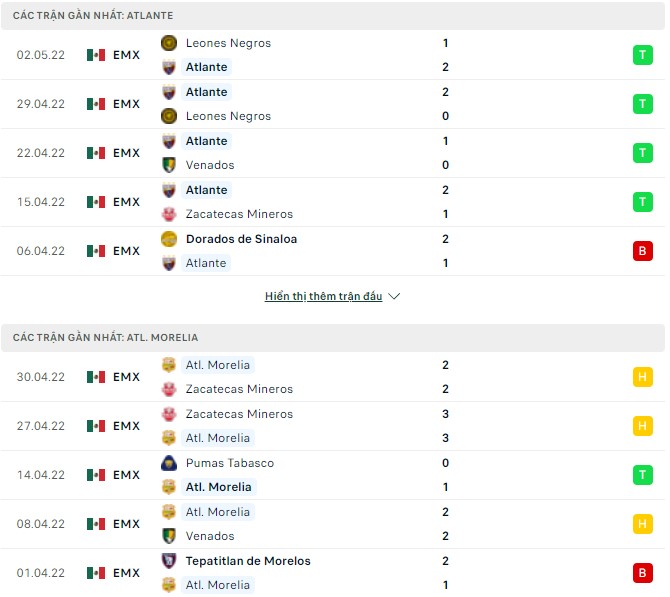
Task: Click Zacatecas Mineros crest in 15.04.22 match
Action: click(x=169, y=214)
